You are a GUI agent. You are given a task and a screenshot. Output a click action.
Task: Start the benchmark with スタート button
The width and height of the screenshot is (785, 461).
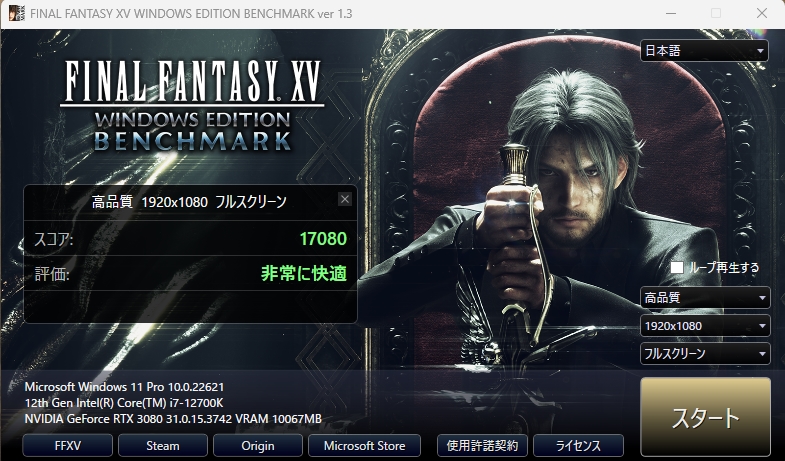pos(705,417)
